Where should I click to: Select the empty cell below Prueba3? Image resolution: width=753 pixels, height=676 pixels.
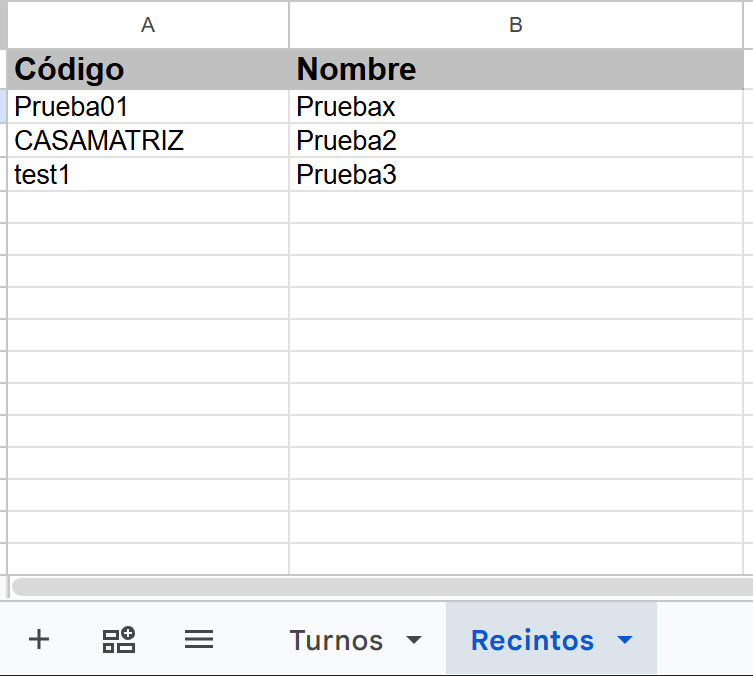click(516, 207)
